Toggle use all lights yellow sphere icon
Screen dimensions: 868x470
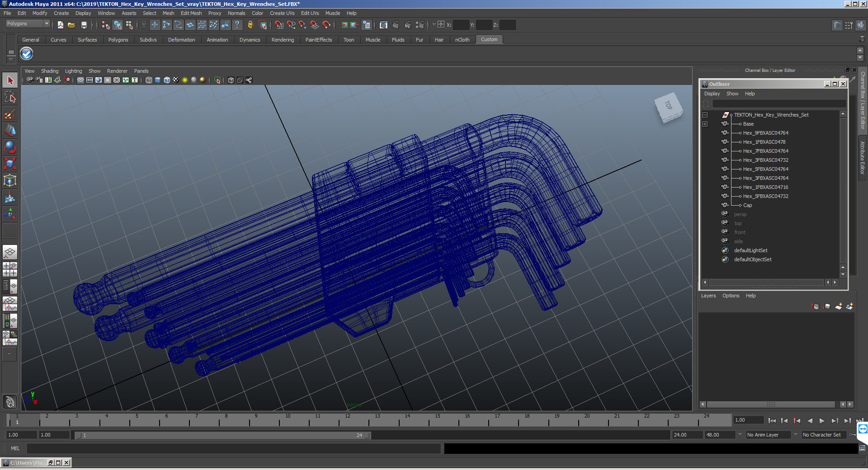(x=185, y=80)
